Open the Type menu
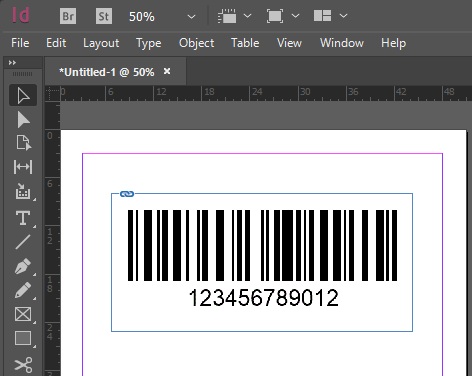472x376 pixels. click(149, 43)
